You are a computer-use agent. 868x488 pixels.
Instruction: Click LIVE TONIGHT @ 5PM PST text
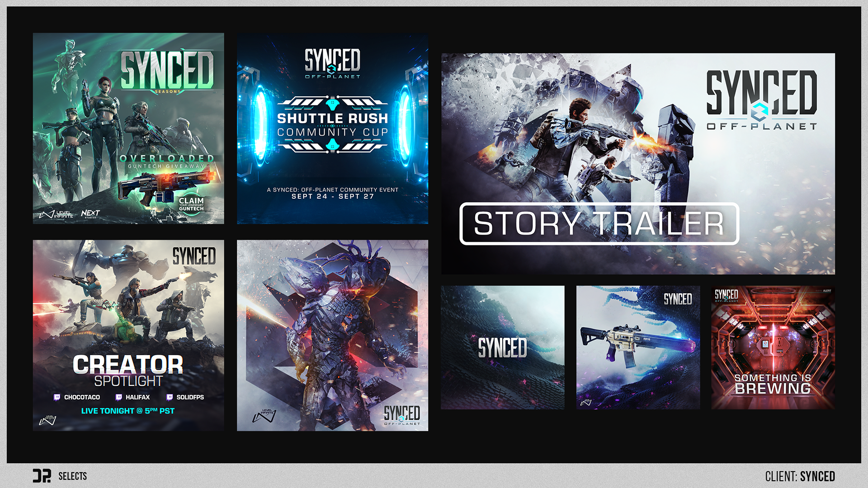127,411
